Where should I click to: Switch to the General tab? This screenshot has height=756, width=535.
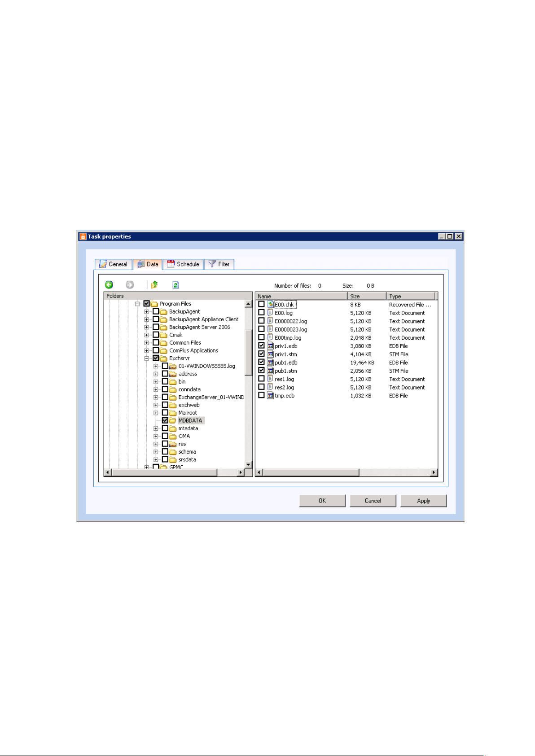click(x=114, y=264)
